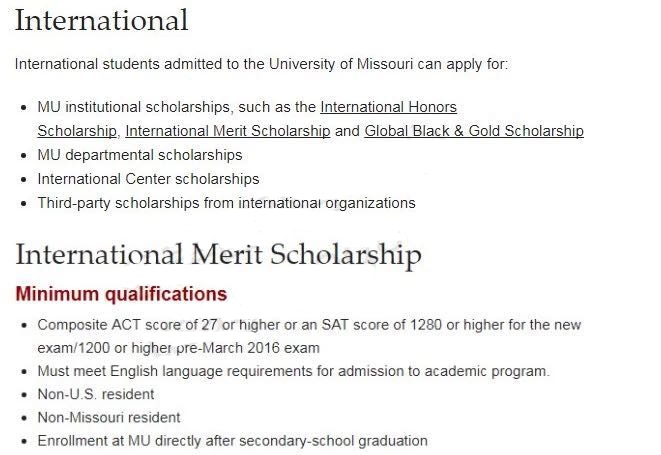Click the "pre-March 2016 exam" text line
The image size is (661, 455).
coord(179,348)
